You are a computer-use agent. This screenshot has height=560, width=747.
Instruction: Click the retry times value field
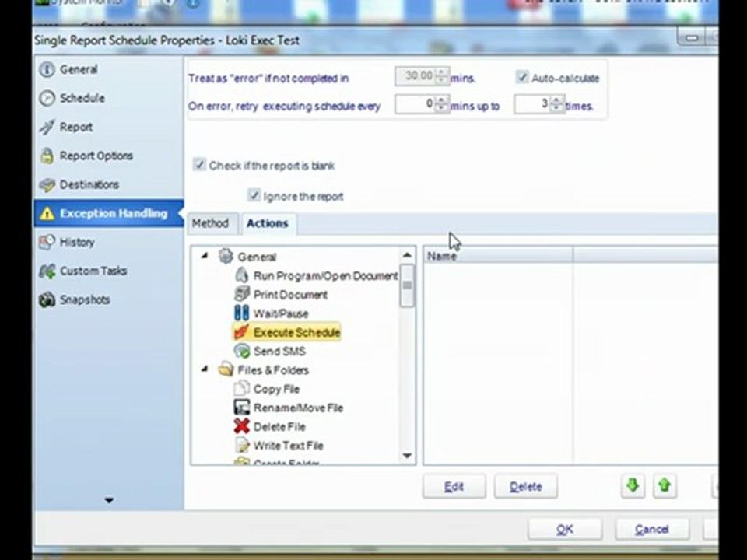[x=531, y=103]
